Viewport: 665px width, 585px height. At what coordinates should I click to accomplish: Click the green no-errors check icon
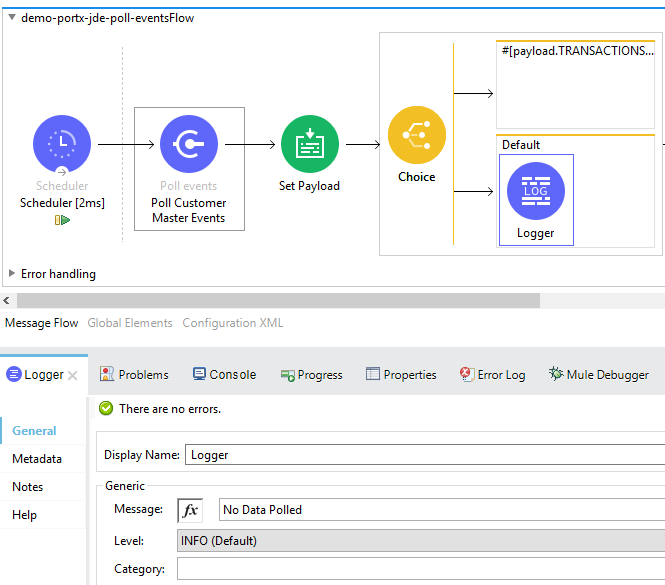(106, 409)
